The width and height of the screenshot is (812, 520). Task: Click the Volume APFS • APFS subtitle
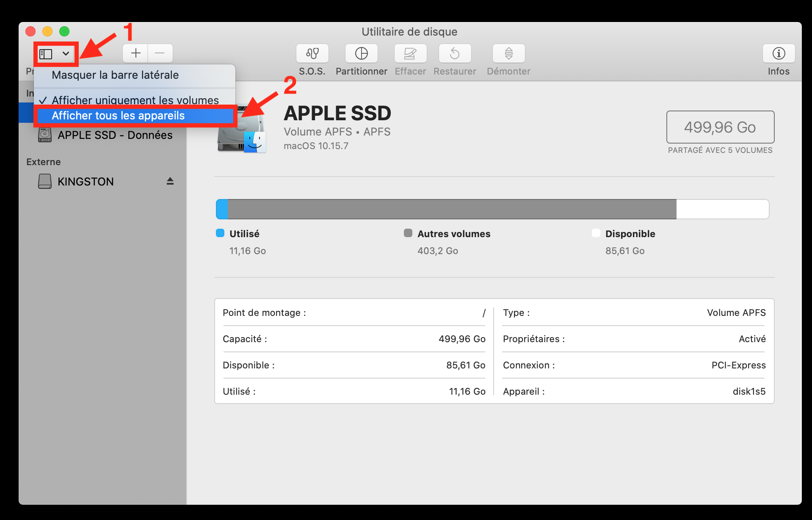point(337,132)
